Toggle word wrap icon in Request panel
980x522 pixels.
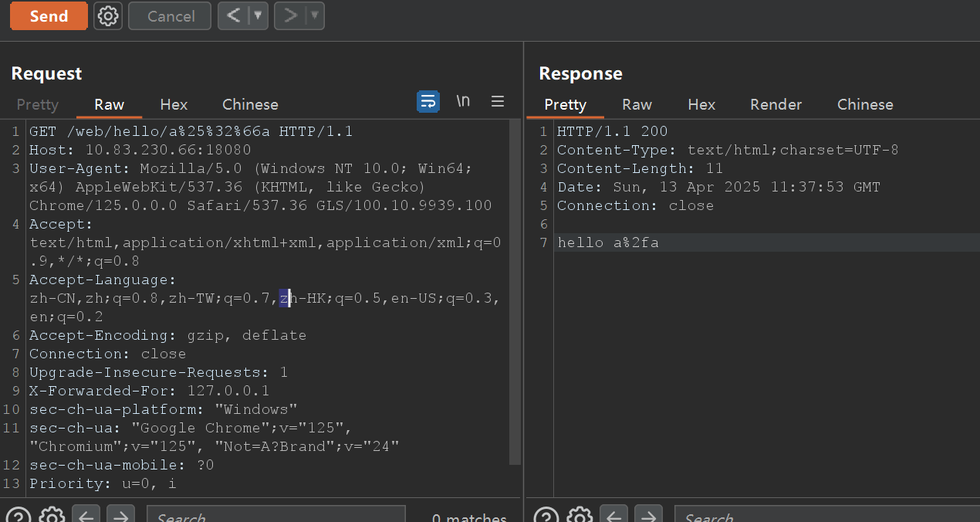[x=428, y=101]
